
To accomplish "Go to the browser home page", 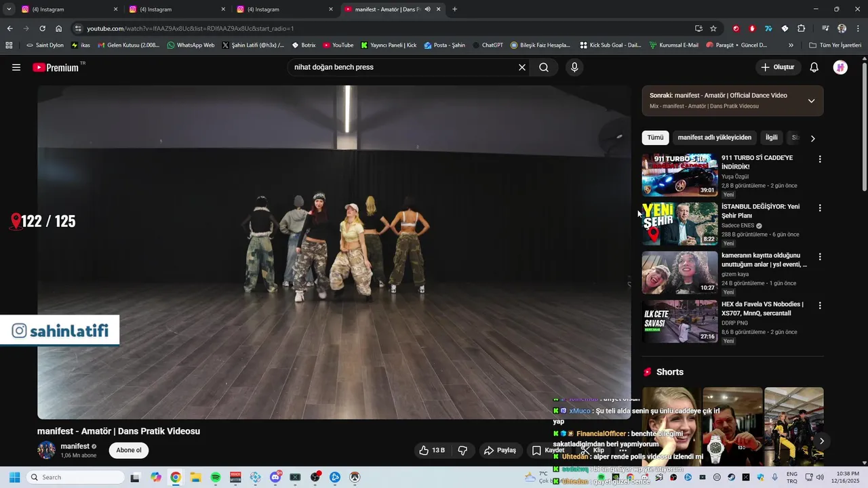I will (x=59, y=28).
